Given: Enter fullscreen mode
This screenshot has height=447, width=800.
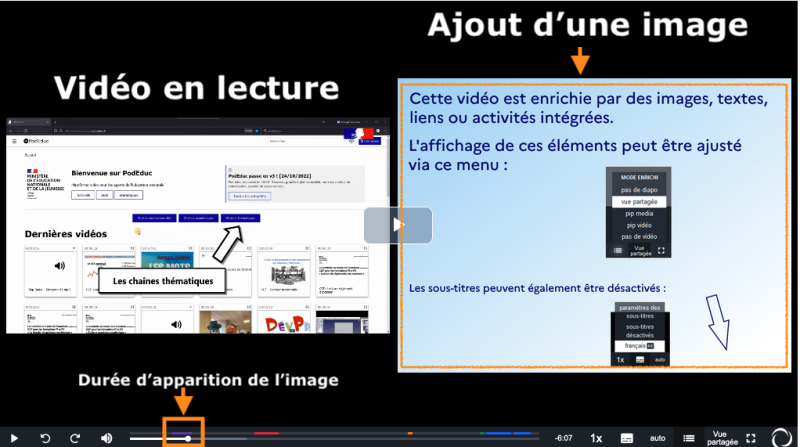Looking at the screenshot, I should coord(751,438).
